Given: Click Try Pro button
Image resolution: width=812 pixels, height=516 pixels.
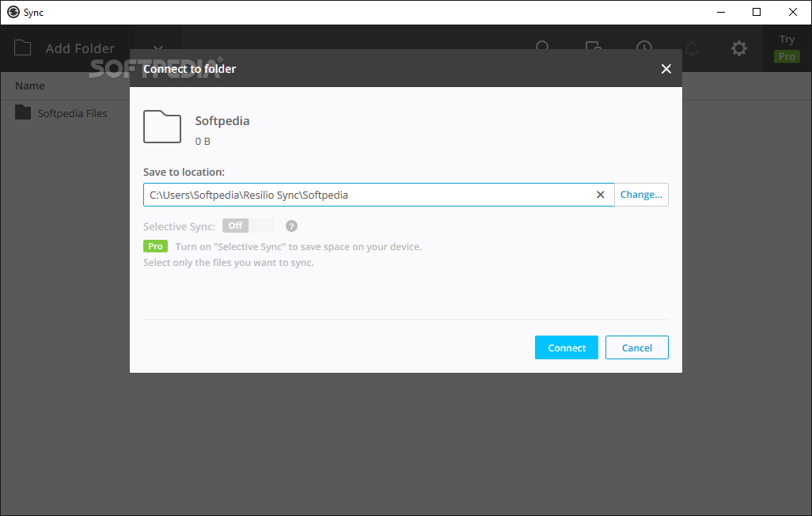Looking at the screenshot, I should [787, 49].
